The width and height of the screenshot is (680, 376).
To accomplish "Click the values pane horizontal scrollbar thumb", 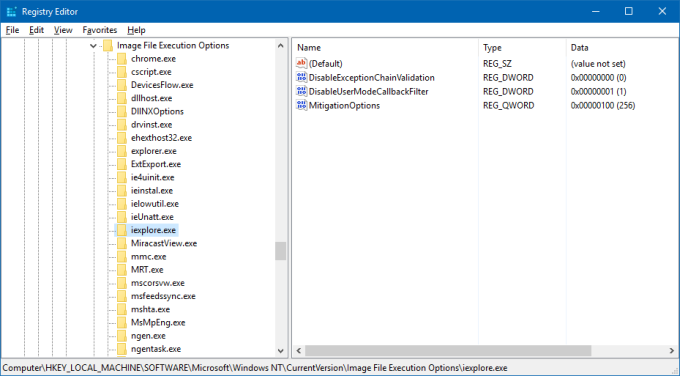I will (x=448, y=350).
